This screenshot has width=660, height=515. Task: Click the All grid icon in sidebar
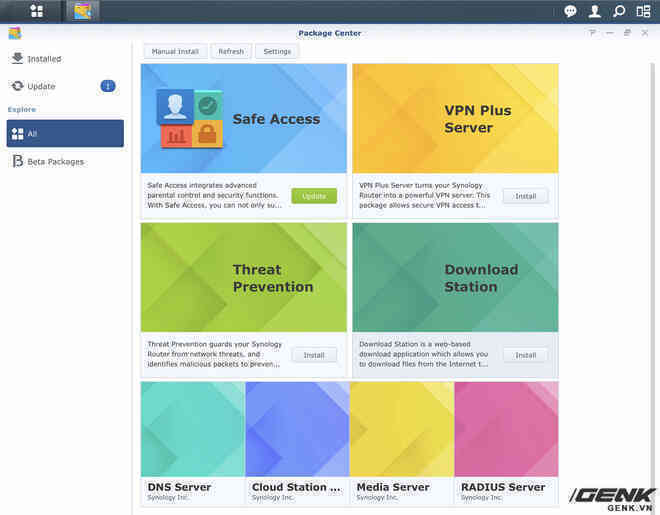click(x=18, y=134)
